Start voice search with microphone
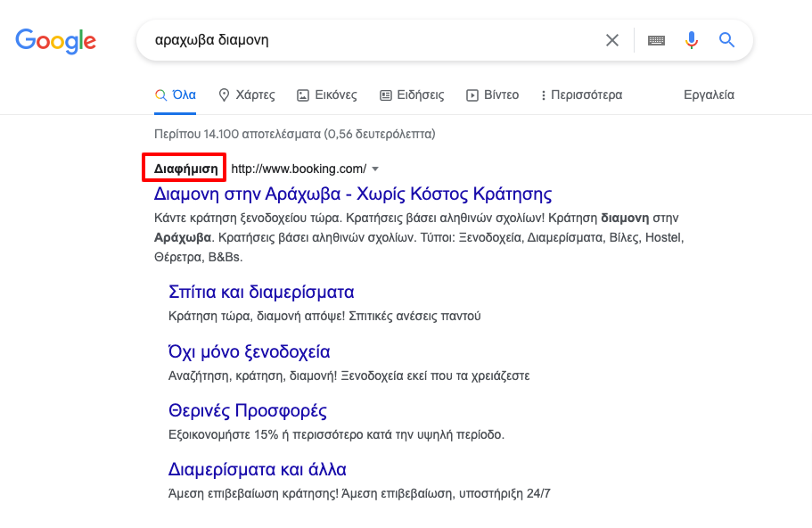This screenshot has width=812, height=528. (x=692, y=40)
